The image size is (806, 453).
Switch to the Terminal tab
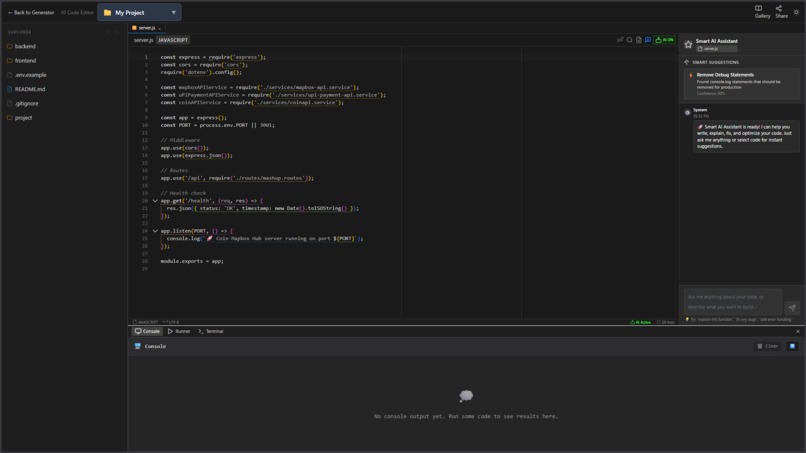click(x=211, y=332)
